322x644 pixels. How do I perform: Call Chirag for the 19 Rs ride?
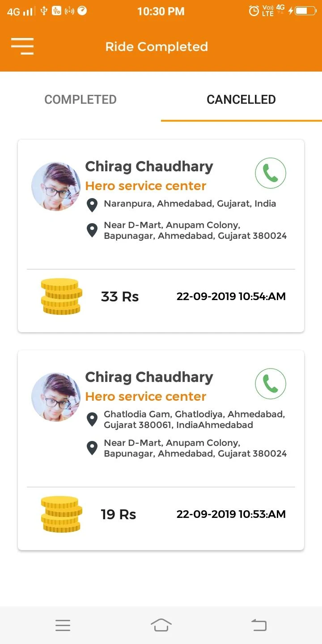click(270, 384)
